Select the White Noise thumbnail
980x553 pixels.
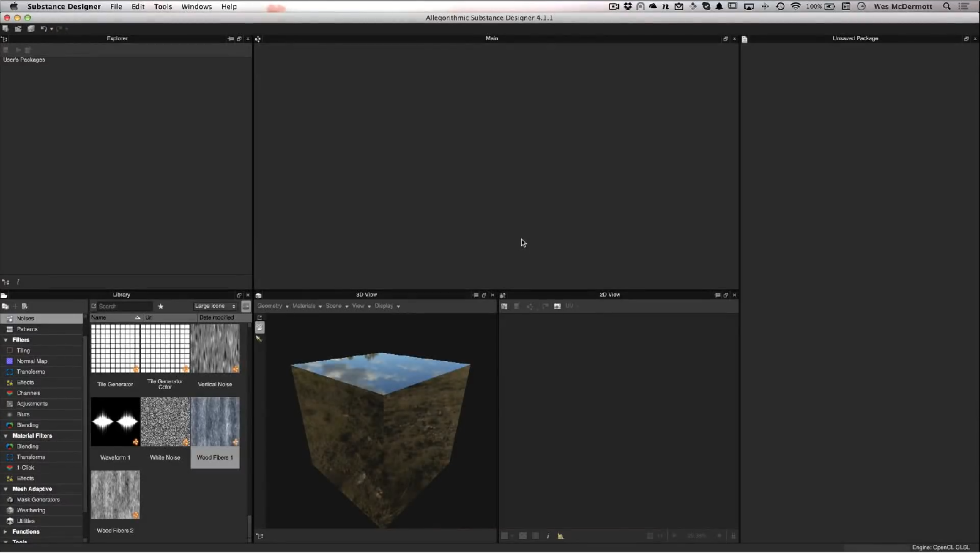[165, 421]
